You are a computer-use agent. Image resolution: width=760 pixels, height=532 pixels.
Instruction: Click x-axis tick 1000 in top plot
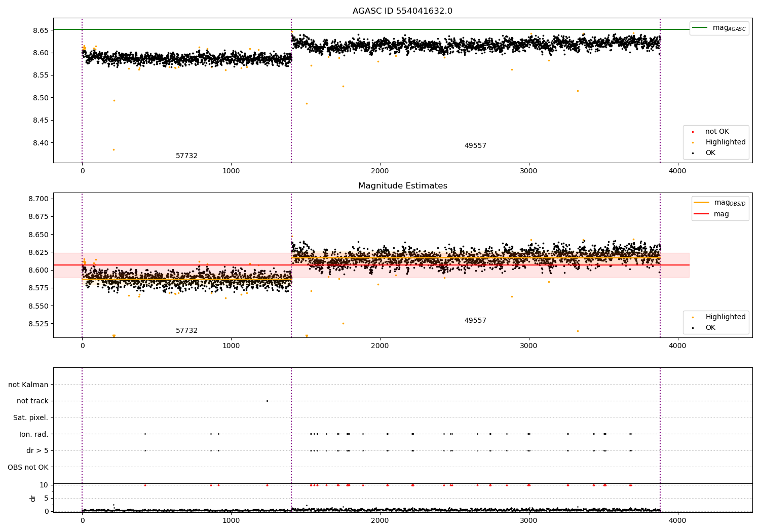click(x=231, y=171)
